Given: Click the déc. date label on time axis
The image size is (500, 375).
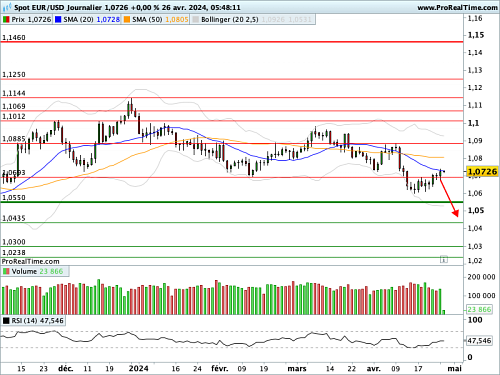Looking at the screenshot, I should 66,368.
